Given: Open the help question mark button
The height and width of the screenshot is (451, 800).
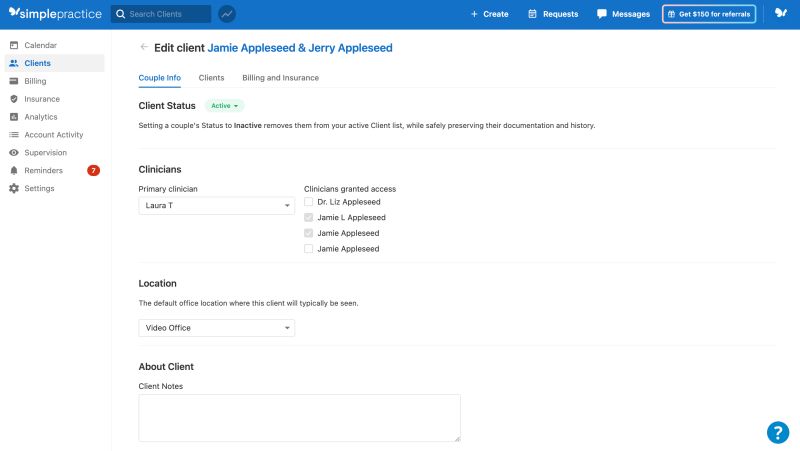Looking at the screenshot, I should point(778,433).
